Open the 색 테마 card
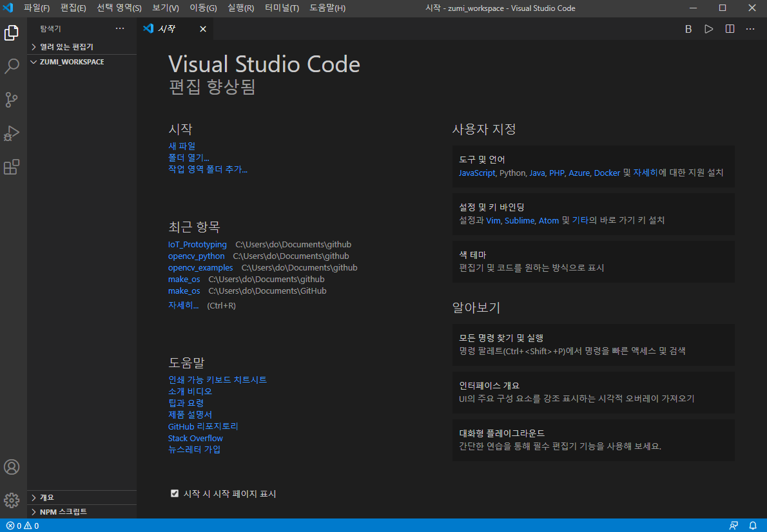Image resolution: width=767 pixels, height=532 pixels. [x=594, y=261]
